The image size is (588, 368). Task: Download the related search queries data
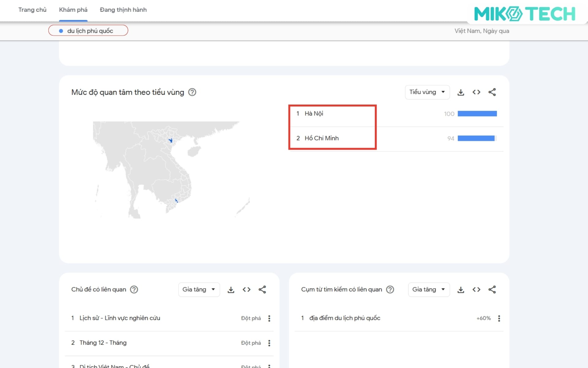pyautogui.click(x=461, y=290)
